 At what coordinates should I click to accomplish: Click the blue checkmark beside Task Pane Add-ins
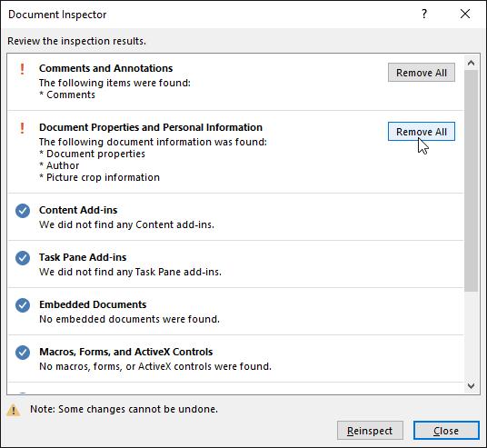pyautogui.click(x=23, y=258)
